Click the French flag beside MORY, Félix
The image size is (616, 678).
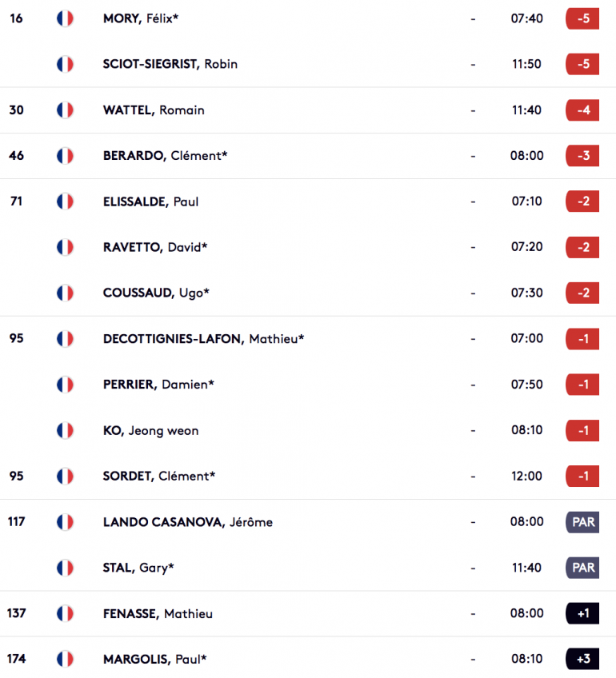click(x=65, y=18)
